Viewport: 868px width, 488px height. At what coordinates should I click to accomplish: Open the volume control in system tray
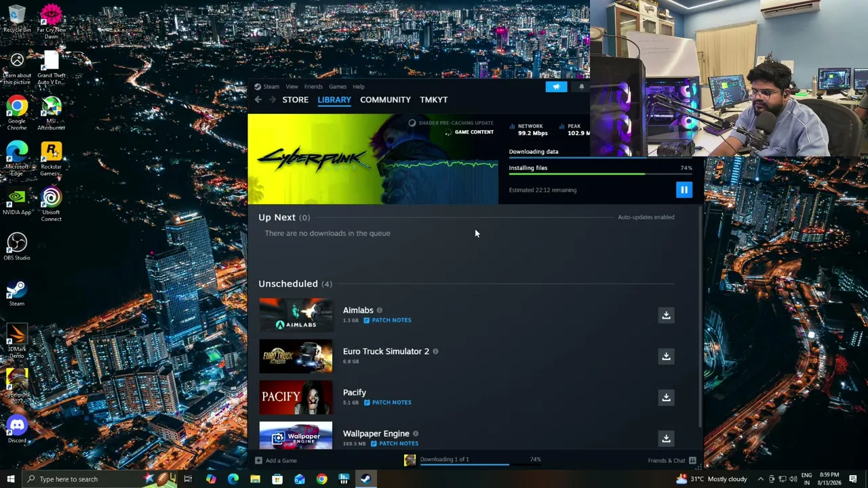click(793, 479)
